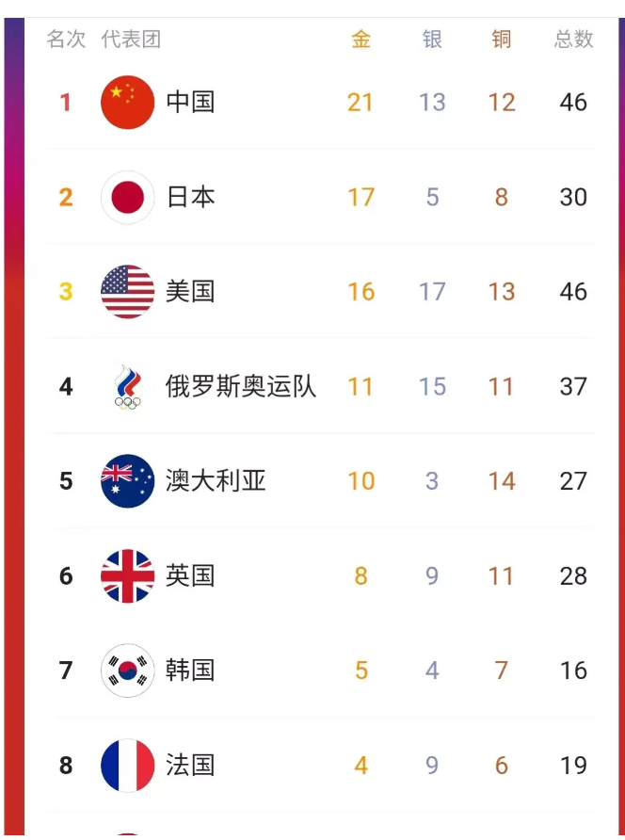
Task: Open the United States flag icon
Action: [x=127, y=292]
